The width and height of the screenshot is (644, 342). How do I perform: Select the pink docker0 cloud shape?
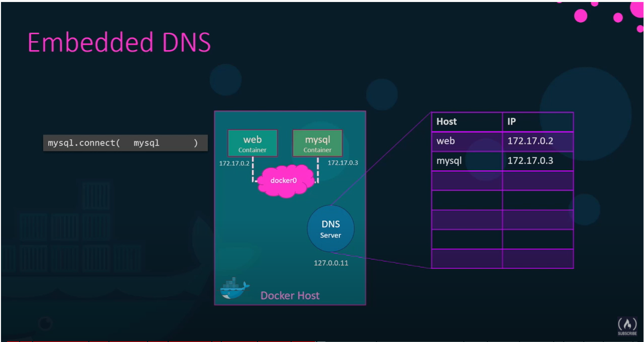point(284,181)
